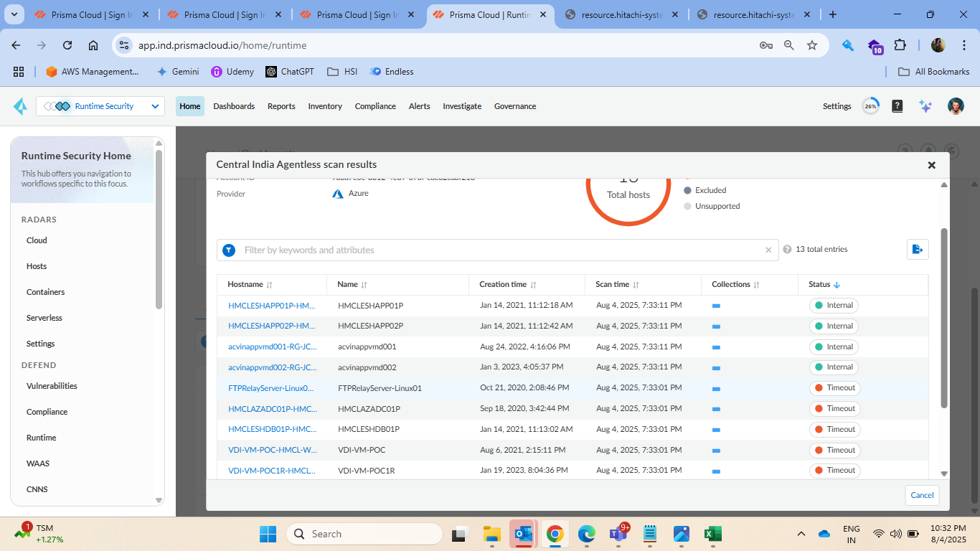This screenshot has width=980, height=551.
Task: Open the FTPRelayServer-Linux01 hostname link
Action: [x=270, y=388]
